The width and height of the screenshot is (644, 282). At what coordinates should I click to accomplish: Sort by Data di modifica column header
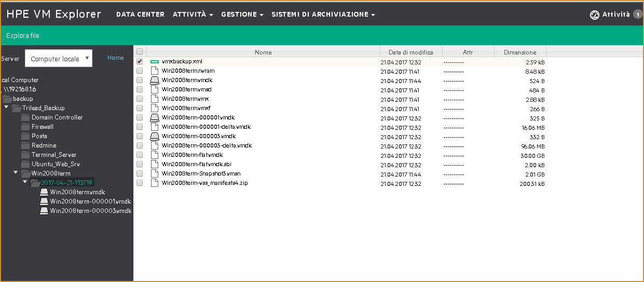coord(411,52)
